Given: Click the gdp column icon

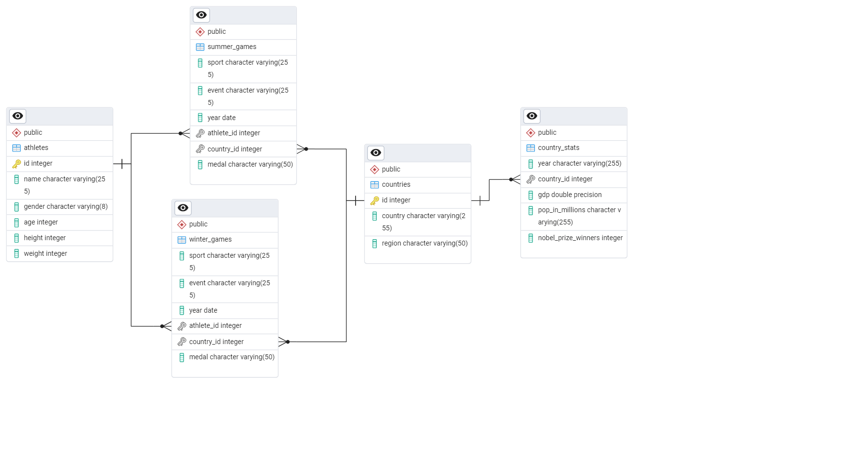Looking at the screenshot, I should [x=530, y=195].
